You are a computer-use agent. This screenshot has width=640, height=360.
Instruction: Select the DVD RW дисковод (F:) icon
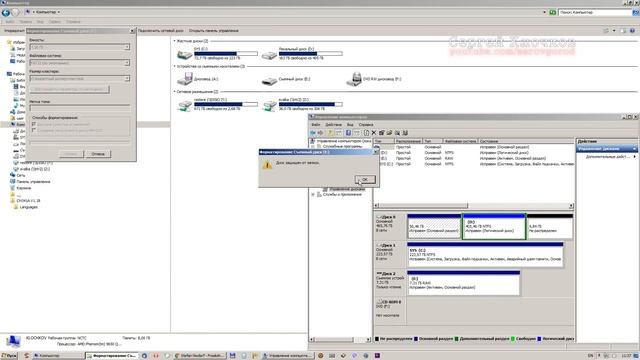point(354,79)
